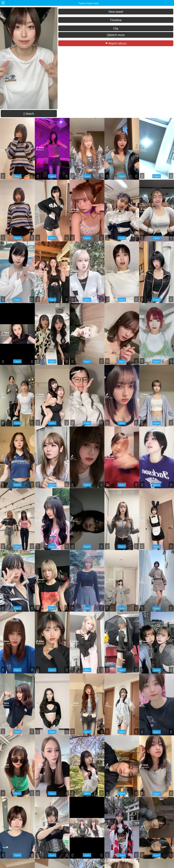174x868 pixels.
Task: Click the Watch more button
Action: pyautogui.click(x=116, y=35)
